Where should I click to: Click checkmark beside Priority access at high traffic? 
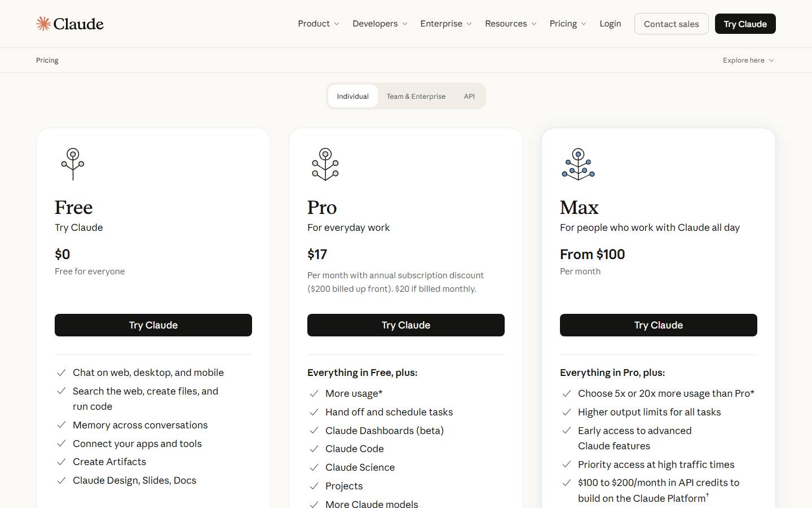tap(567, 465)
